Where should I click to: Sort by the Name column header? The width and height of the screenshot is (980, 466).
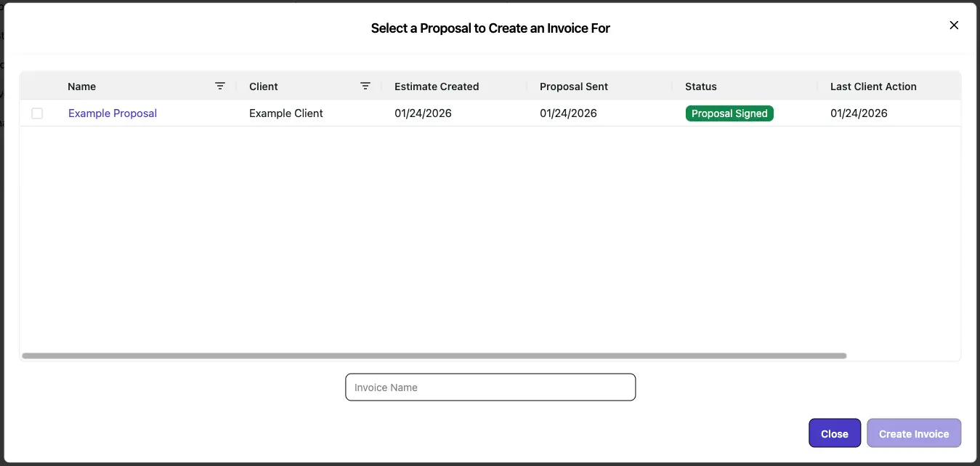(x=81, y=86)
